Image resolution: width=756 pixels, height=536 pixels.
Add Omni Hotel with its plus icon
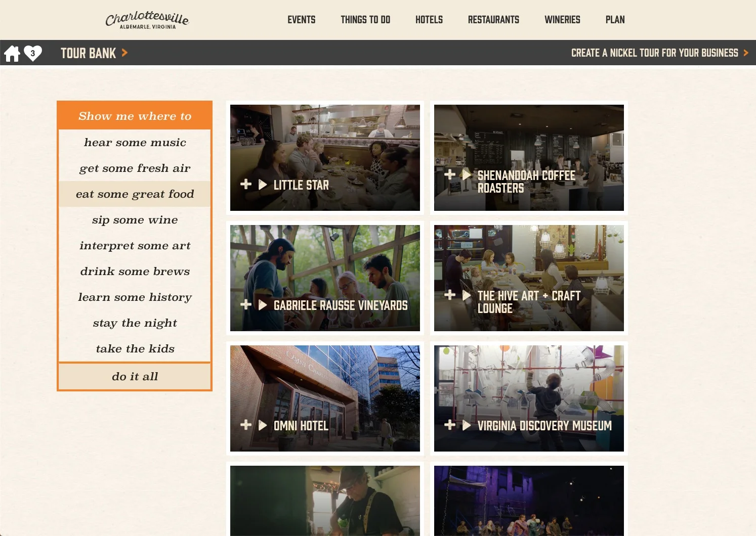[x=246, y=425]
